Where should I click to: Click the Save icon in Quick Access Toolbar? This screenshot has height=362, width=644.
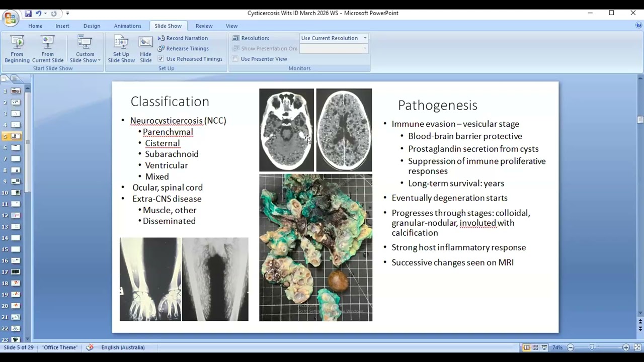pos(28,14)
